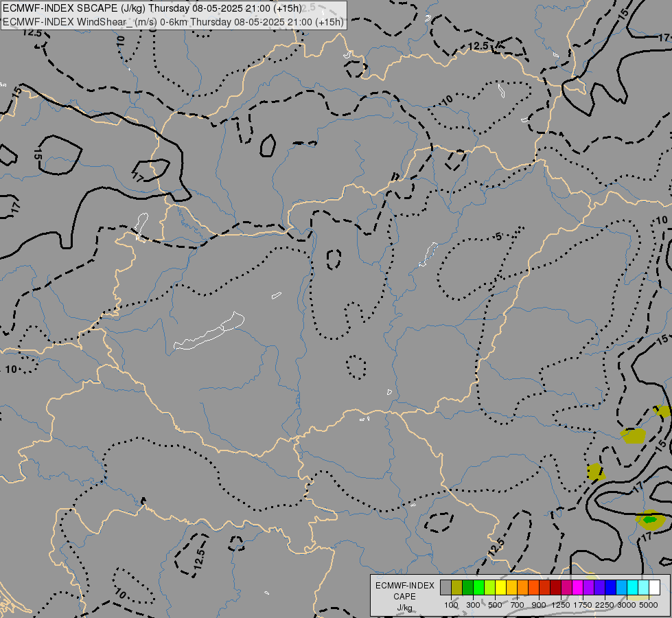Click the yellow-green legend swatch

pyautogui.click(x=490, y=587)
